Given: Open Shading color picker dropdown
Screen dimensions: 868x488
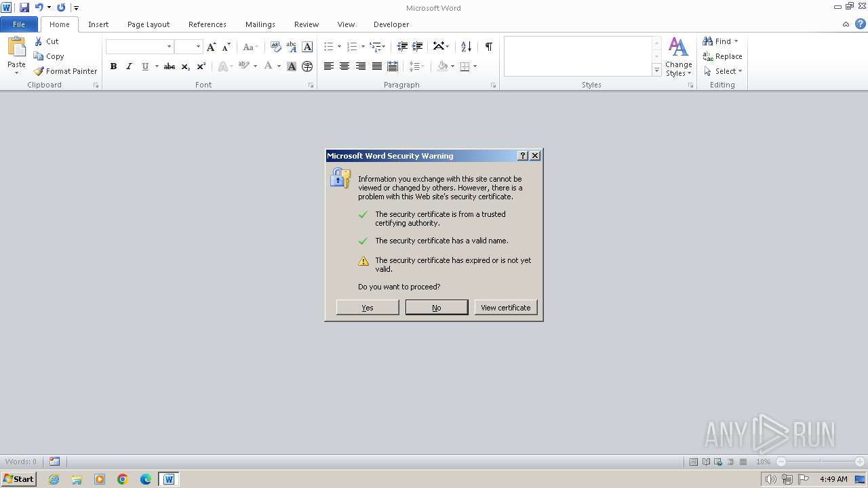Looking at the screenshot, I should [x=453, y=66].
